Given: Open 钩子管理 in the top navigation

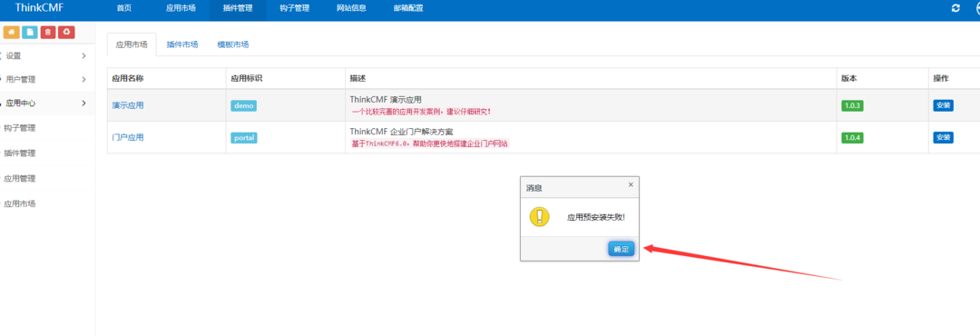Looking at the screenshot, I should click(x=294, y=8).
